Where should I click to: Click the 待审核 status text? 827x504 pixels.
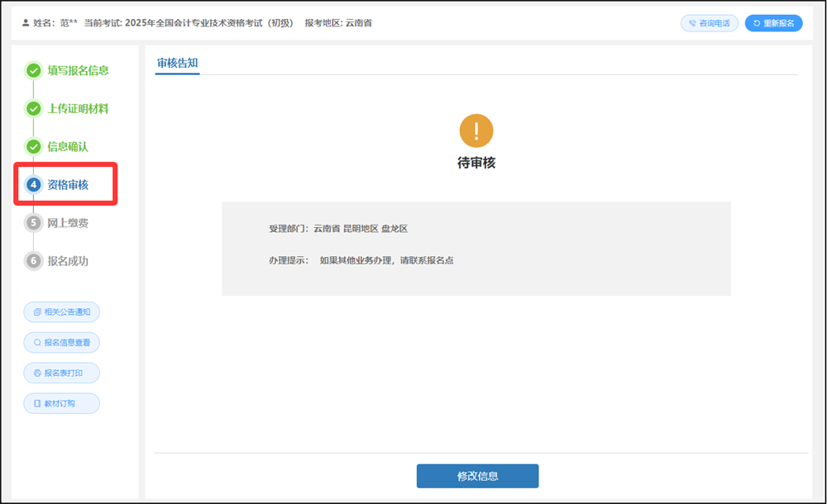click(x=476, y=163)
